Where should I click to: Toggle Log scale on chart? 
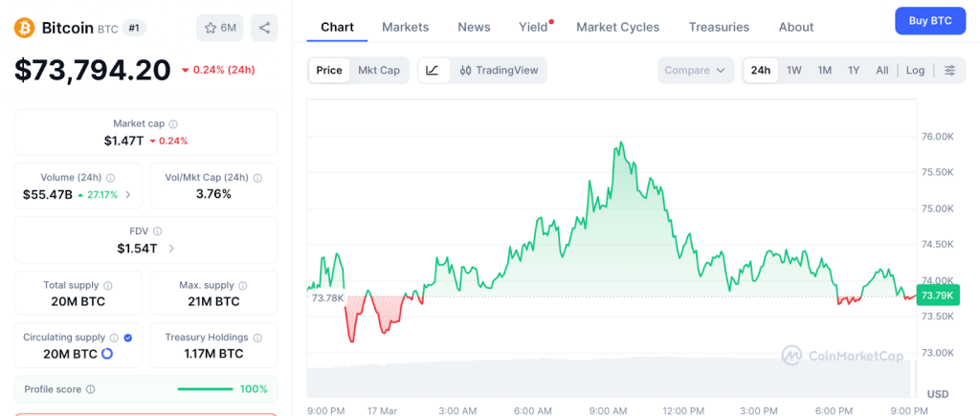(x=915, y=70)
